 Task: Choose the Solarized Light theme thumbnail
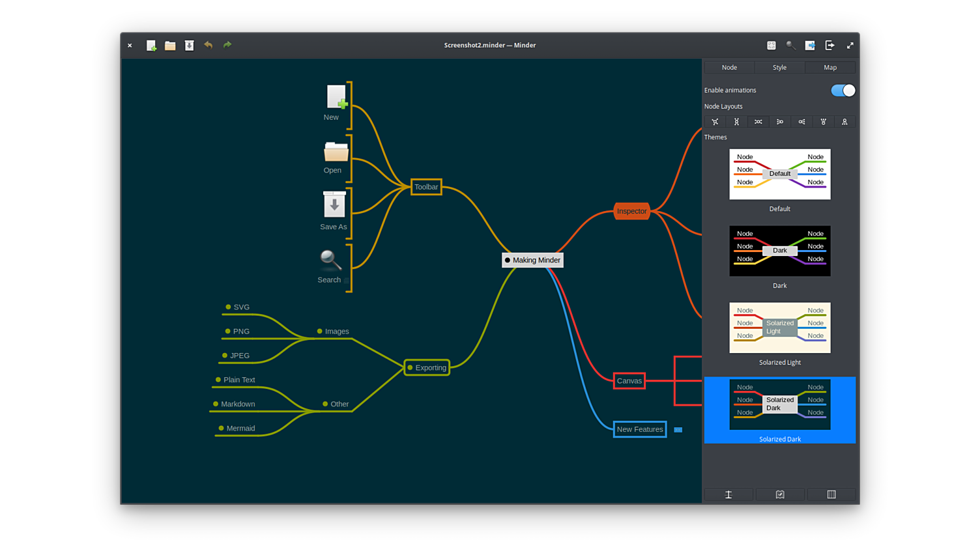point(779,328)
